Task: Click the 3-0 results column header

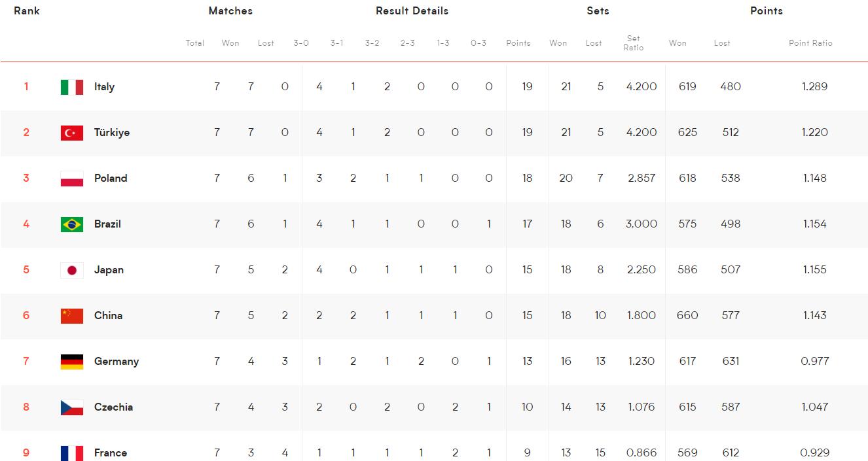Action: coord(301,43)
